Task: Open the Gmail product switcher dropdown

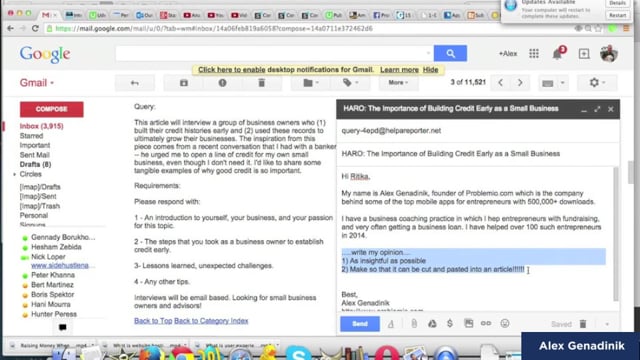Action: point(37,83)
